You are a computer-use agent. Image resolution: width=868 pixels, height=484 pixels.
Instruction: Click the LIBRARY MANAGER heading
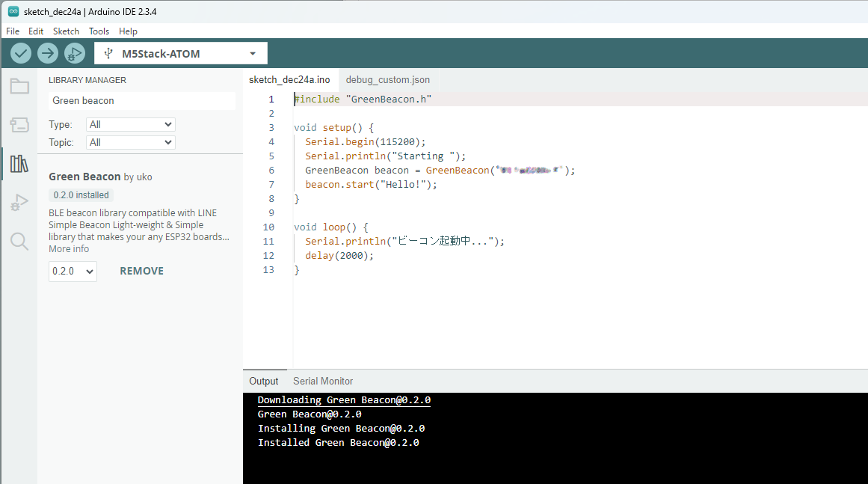(x=87, y=80)
